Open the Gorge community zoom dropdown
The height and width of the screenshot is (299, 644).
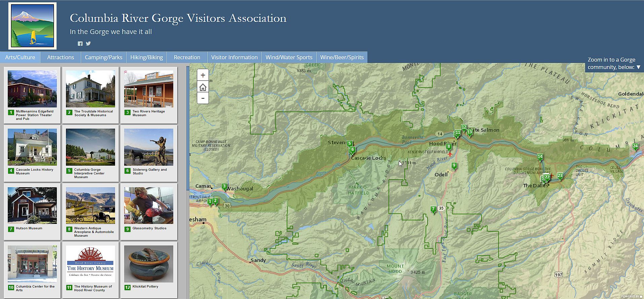(614, 63)
